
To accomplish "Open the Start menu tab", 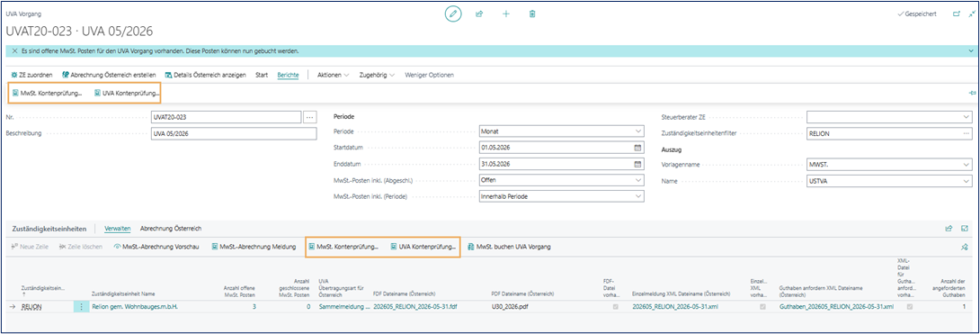I will [262, 75].
